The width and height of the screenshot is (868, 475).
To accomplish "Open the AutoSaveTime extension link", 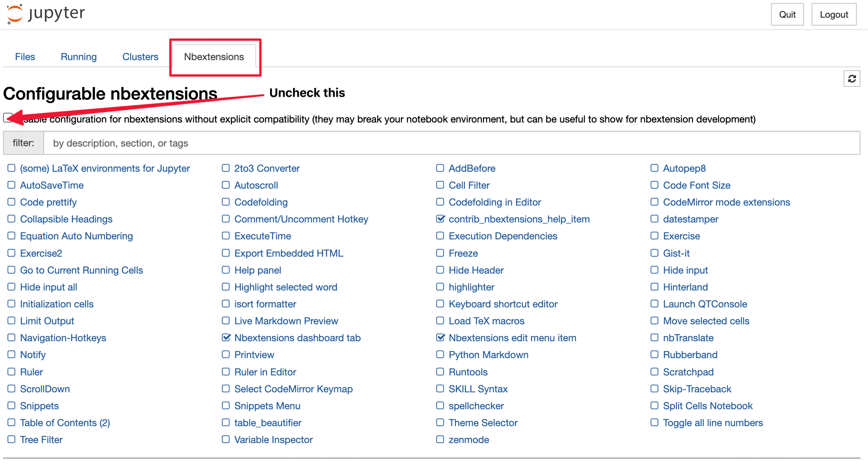I will click(x=52, y=185).
